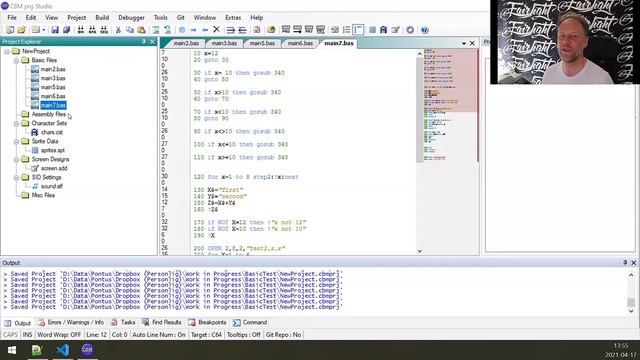Click the pencil screen editor toolbar icon
The width and height of the screenshot is (640, 360).
click(395, 30)
